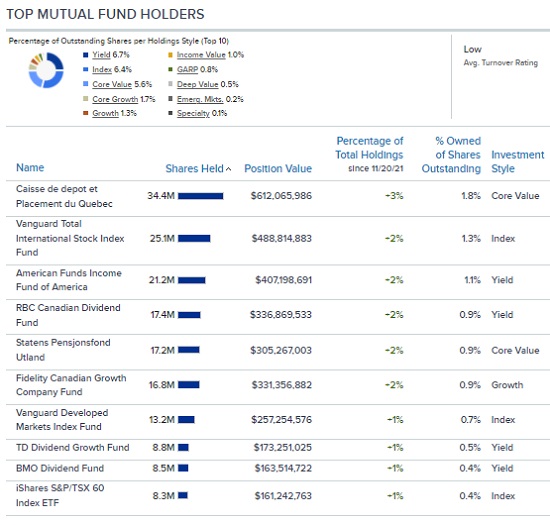550x525 pixels.
Task: Click the blue Index legend swatch
Action: coord(85,69)
